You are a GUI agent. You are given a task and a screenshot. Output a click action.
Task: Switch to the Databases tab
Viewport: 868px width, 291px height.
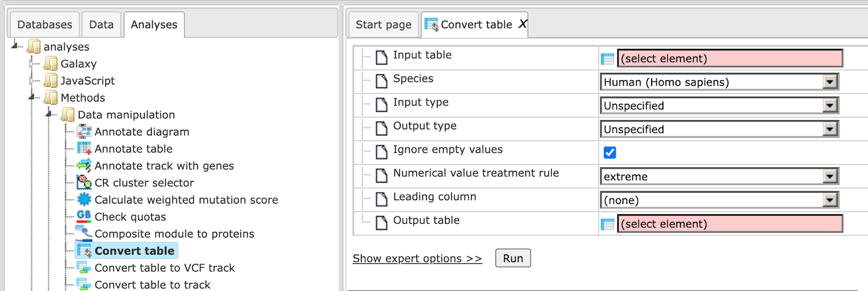[44, 24]
